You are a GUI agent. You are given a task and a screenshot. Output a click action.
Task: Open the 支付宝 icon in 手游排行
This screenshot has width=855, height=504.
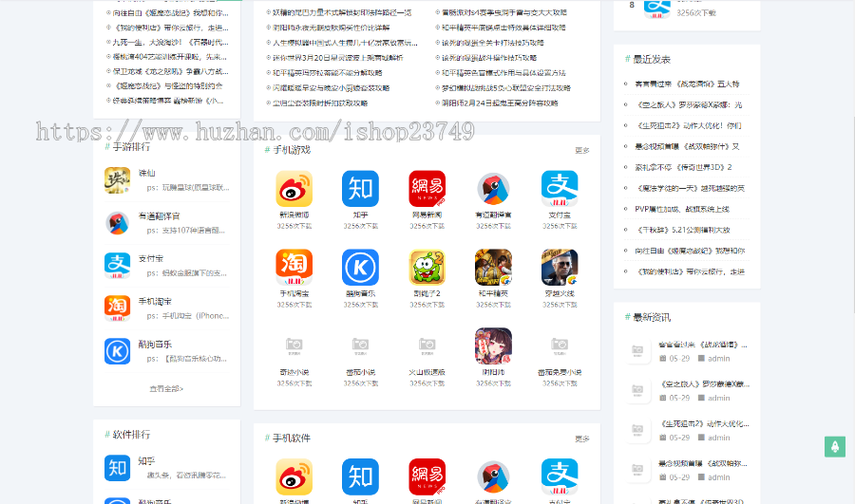coord(117,266)
